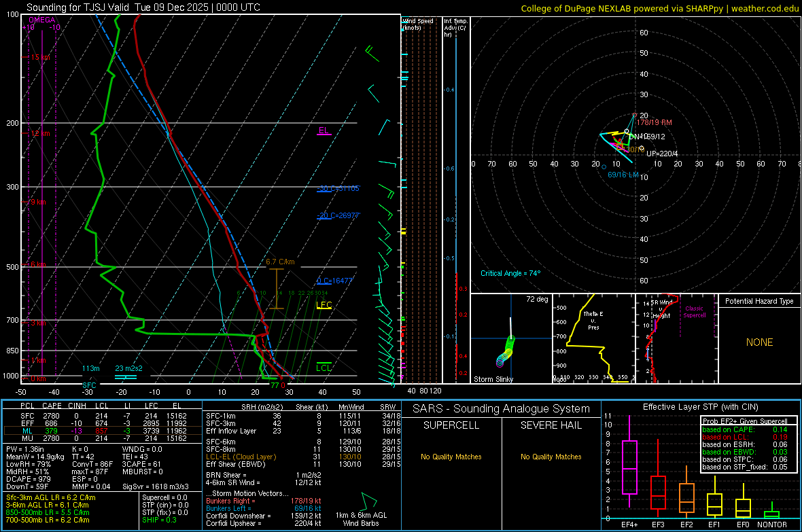This screenshot has width=802, height=532.
Task: Click the 'Prob EF2+ Given Supercell' heading
Action: [745, 421]
